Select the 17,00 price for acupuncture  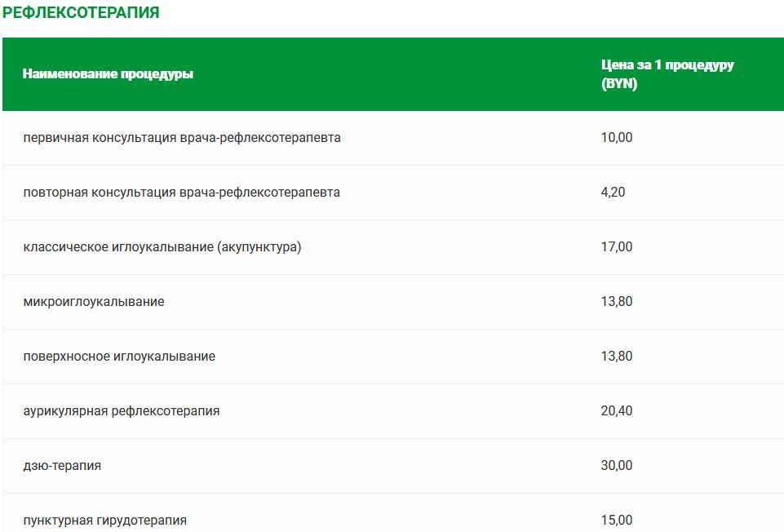(616, 247)
